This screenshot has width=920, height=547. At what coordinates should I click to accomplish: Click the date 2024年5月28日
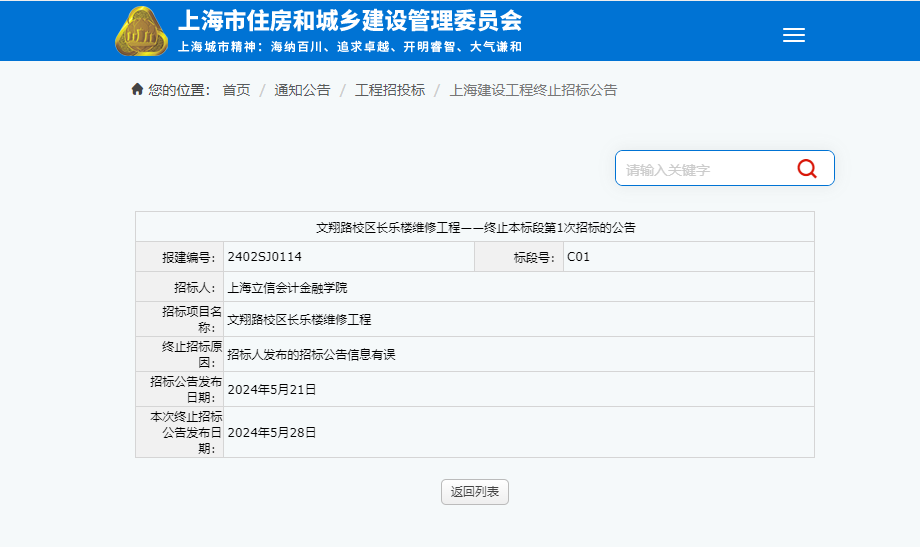click(271, 433)
